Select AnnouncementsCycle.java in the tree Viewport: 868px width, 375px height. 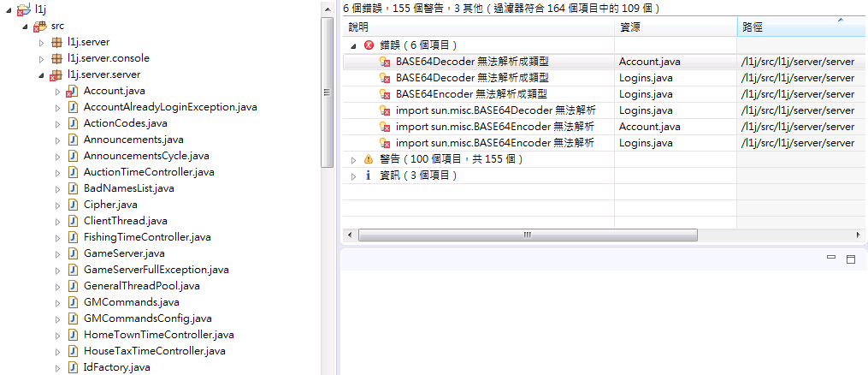click(x=146, y=156)
